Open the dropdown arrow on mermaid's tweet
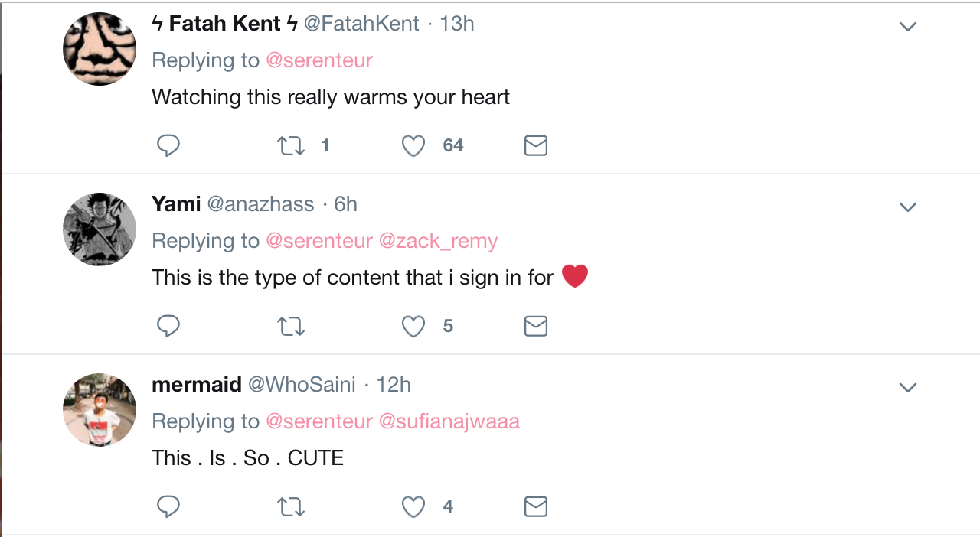Viewport: 980px width, 537px height. pyautogui.click(x=908, y=388)
